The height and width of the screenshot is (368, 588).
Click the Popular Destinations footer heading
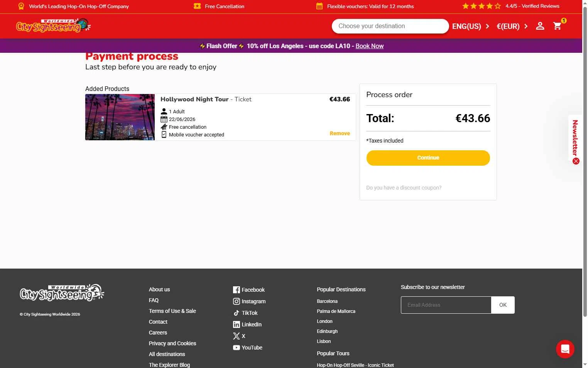point(341,289)
